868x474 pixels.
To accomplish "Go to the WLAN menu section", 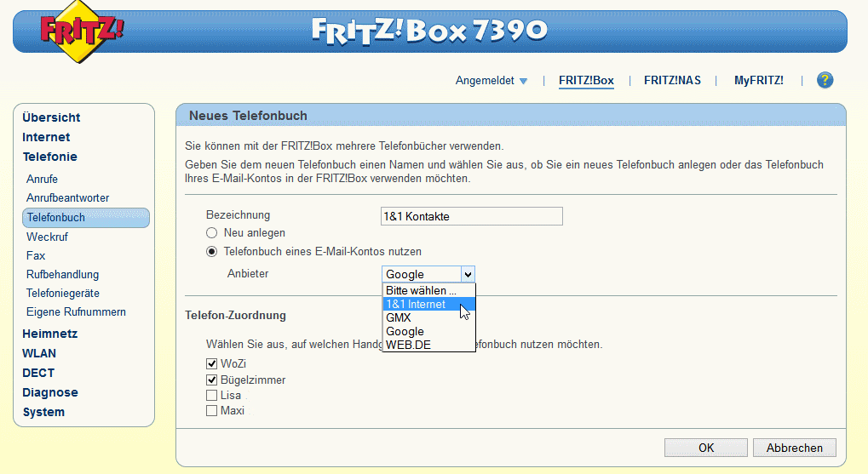I will (x=39, y=353).
